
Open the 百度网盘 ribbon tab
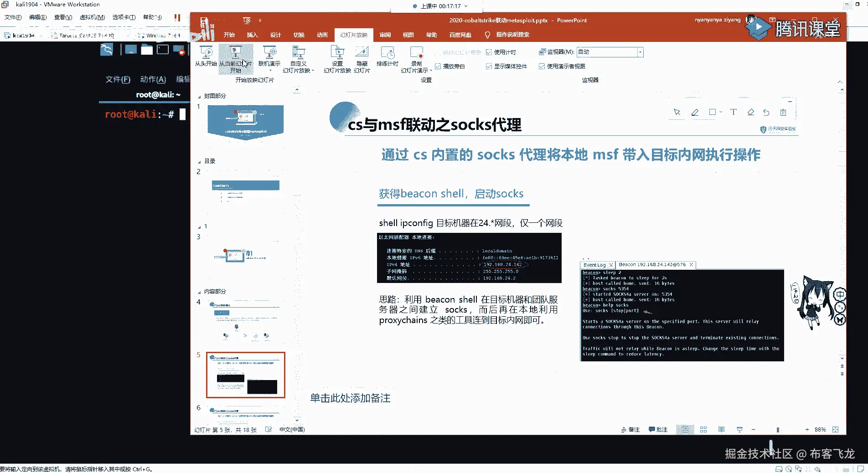[x=460, y=35]
